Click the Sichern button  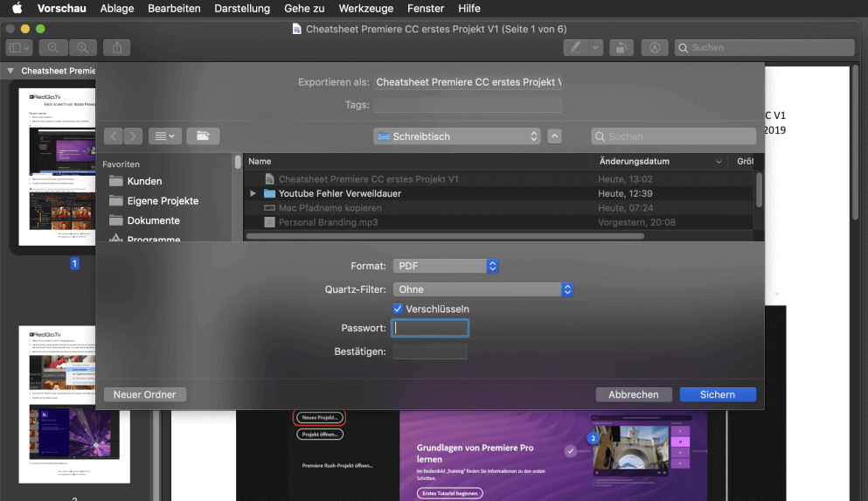[x=717, y=394]
